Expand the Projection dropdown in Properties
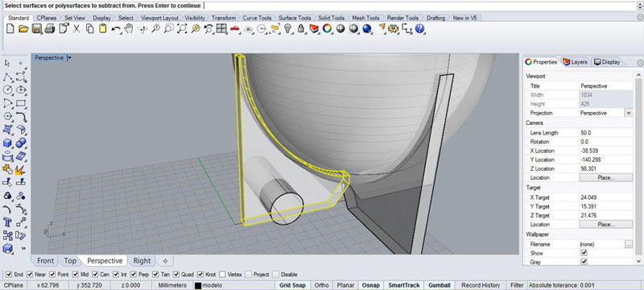The image size is (644, 290). click(x=628, y=113)
